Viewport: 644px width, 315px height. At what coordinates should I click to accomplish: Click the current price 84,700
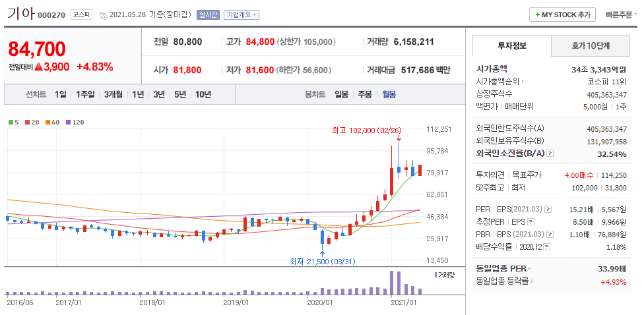tap(37, 49)
